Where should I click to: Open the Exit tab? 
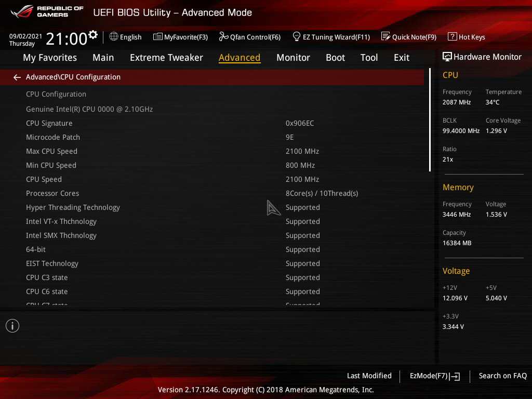tap(402, 58)
